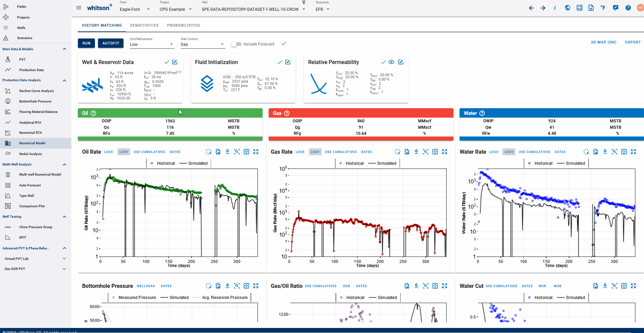The image size is (644, 333).
Task: Click zoom-to-region icon on Water Rate plot
Action: (x=614, y=152)
